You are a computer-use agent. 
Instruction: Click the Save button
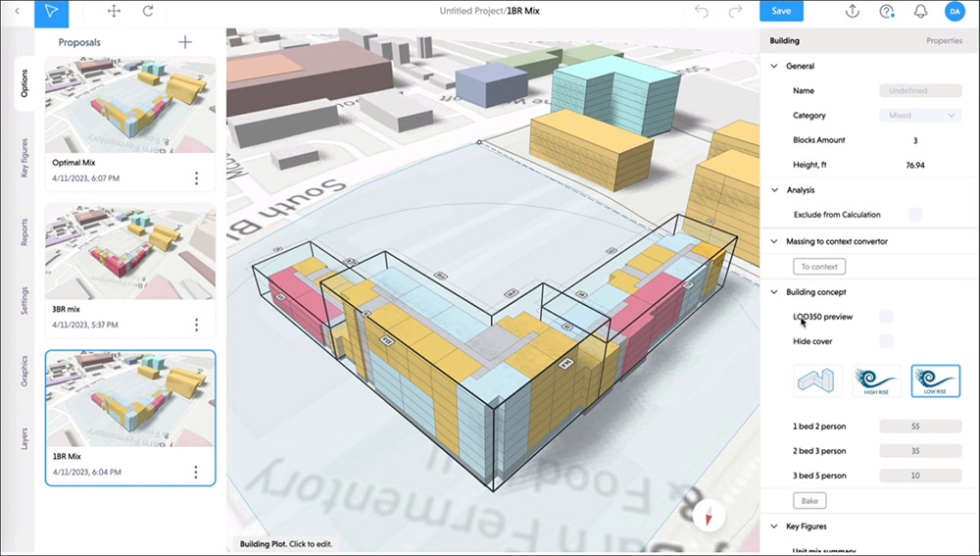pyautogui.click(x=781, y=11)
